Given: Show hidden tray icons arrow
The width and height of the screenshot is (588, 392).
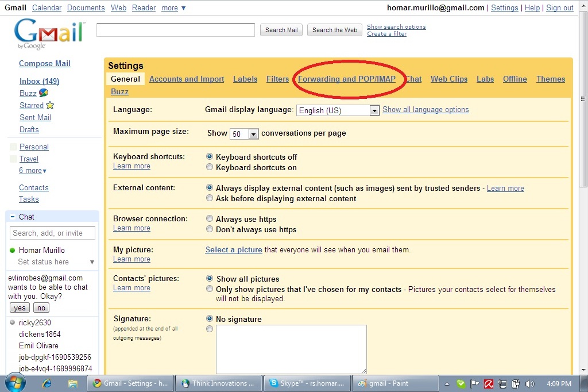Looking at the screenshot, I should coord(447,384).
